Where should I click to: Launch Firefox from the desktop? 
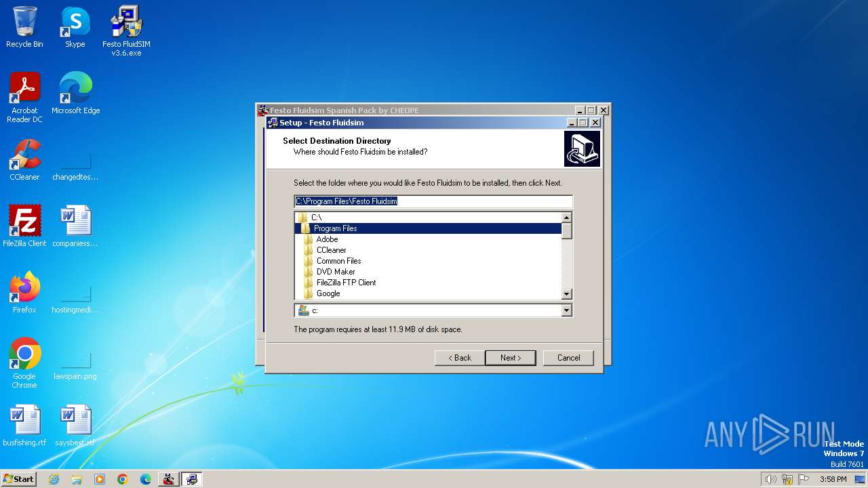click(24, 293)
